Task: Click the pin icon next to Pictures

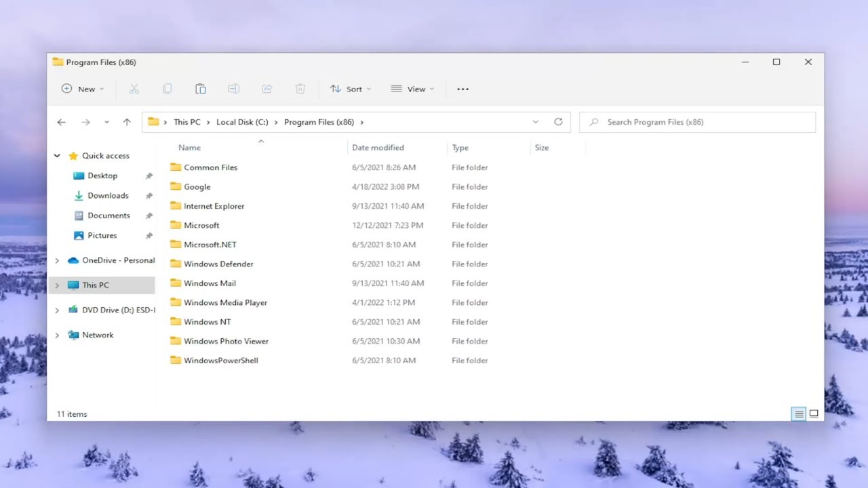Action: [149, 235]
